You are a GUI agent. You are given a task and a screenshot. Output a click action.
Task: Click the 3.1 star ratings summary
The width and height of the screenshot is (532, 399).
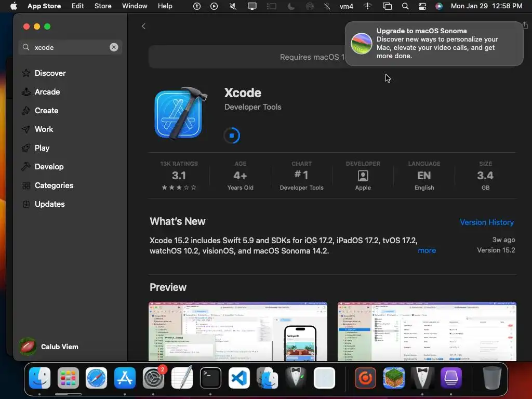coord(179,176)
